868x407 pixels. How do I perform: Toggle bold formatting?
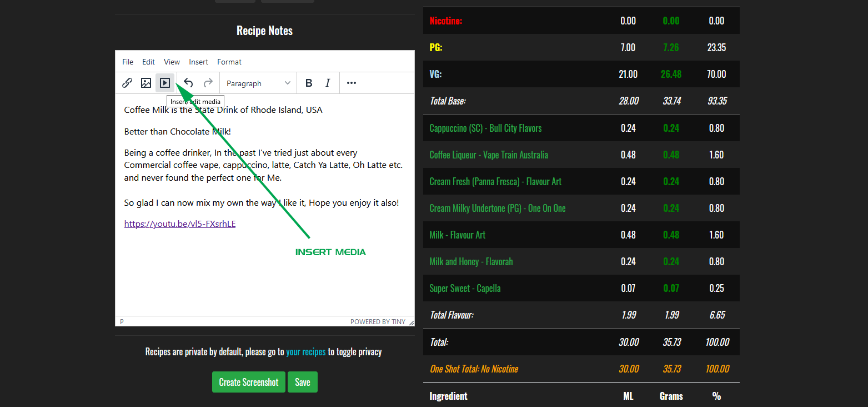[x=309, y=83]
